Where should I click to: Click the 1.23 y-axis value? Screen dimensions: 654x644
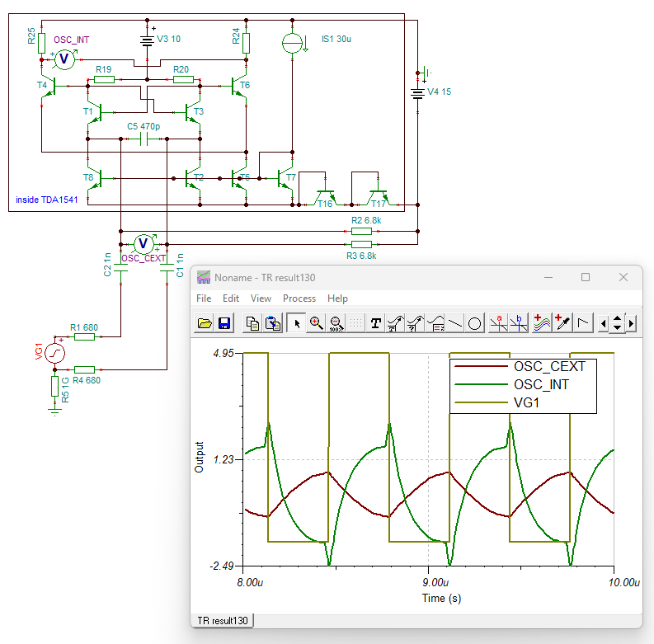223,459
